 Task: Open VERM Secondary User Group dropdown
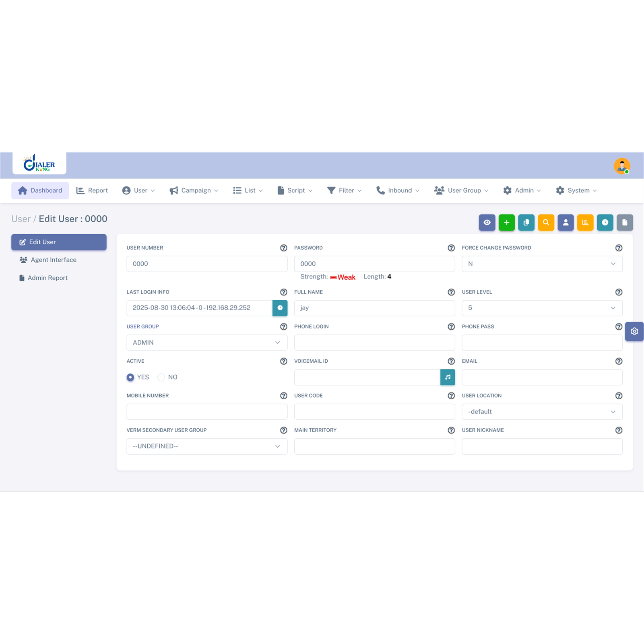click(x=207, y=446)
